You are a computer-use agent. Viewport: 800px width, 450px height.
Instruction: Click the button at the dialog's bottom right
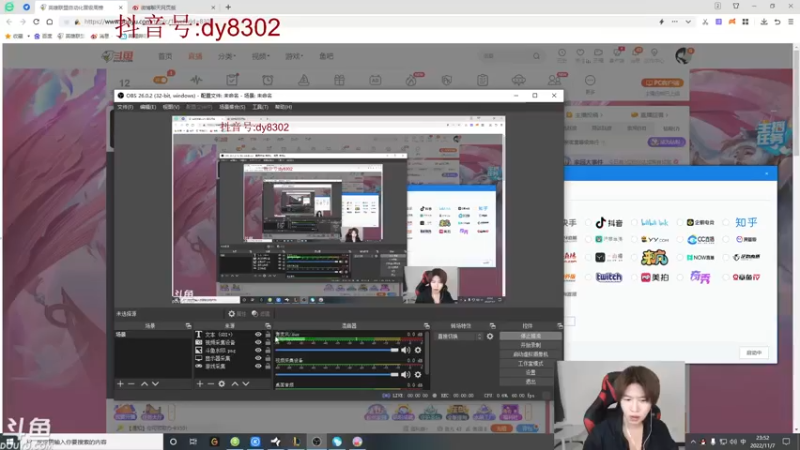coord(754,353)
